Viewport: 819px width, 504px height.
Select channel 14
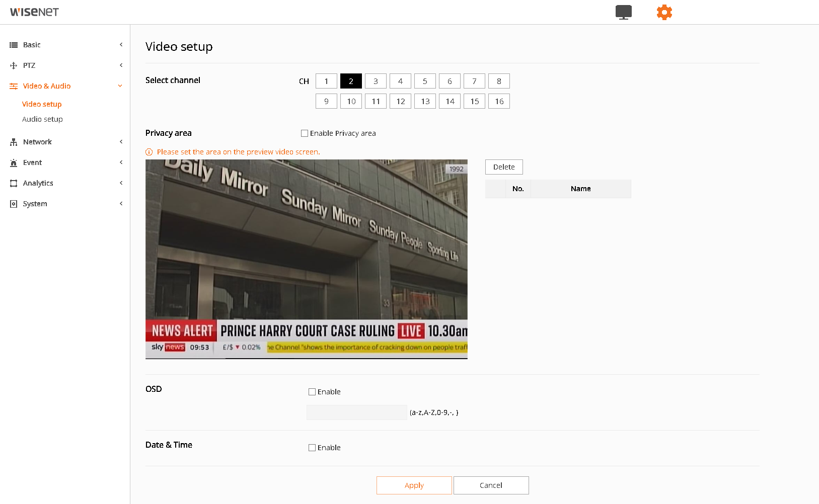pos(450,101)
